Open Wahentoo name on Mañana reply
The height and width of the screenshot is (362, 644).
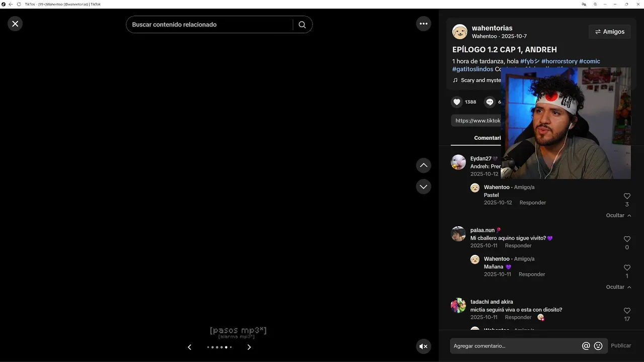(497, 259)
